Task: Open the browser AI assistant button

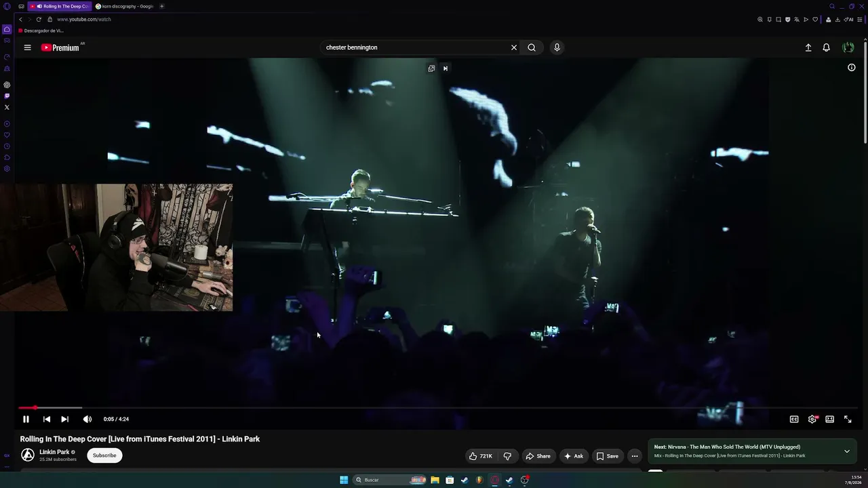Action: tap(849, 20)
